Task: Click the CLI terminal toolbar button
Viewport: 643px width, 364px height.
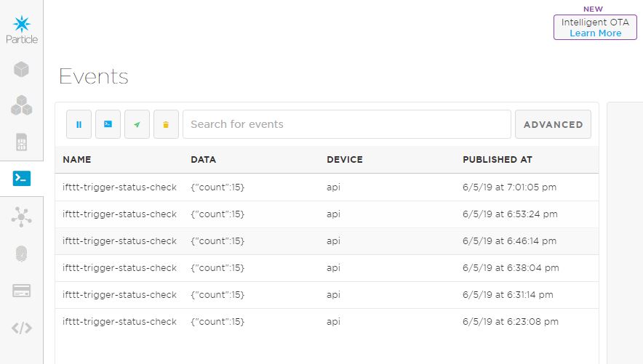Action: (x=108, y=124)
